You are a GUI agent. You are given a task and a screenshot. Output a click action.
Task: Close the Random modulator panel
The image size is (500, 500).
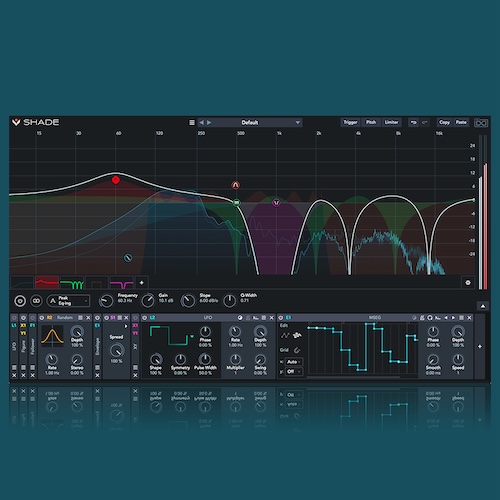tap(88, 318)
